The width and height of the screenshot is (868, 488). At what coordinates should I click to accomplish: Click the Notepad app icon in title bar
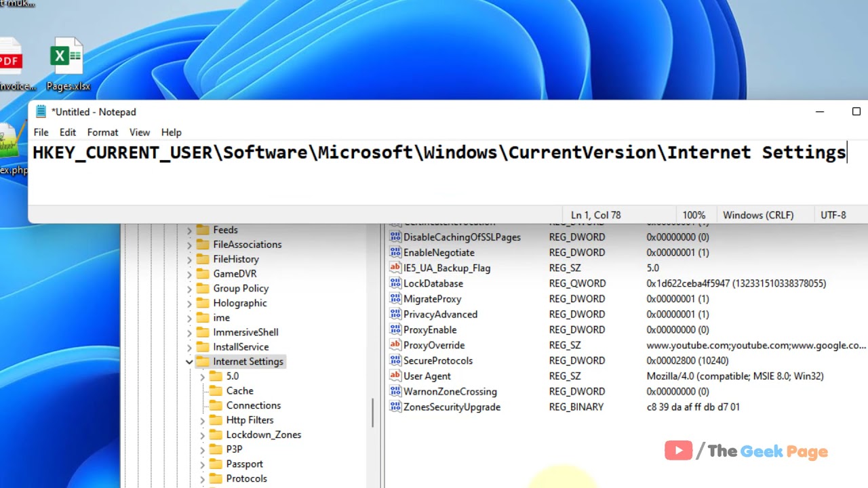(x=41, y=112)
